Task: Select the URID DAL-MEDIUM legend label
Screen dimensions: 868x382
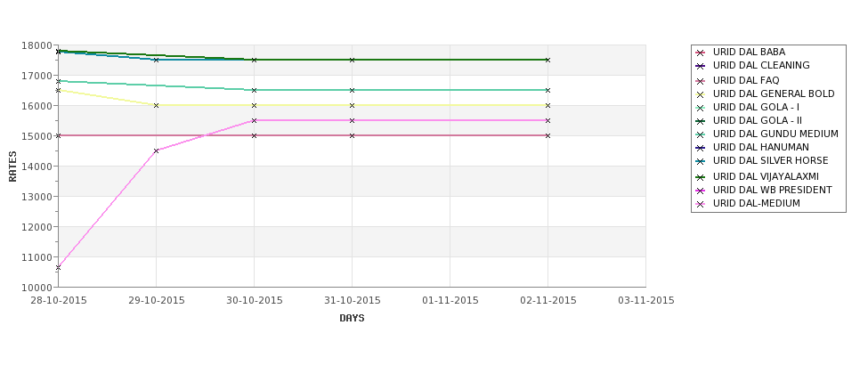Action: (756, 204)
